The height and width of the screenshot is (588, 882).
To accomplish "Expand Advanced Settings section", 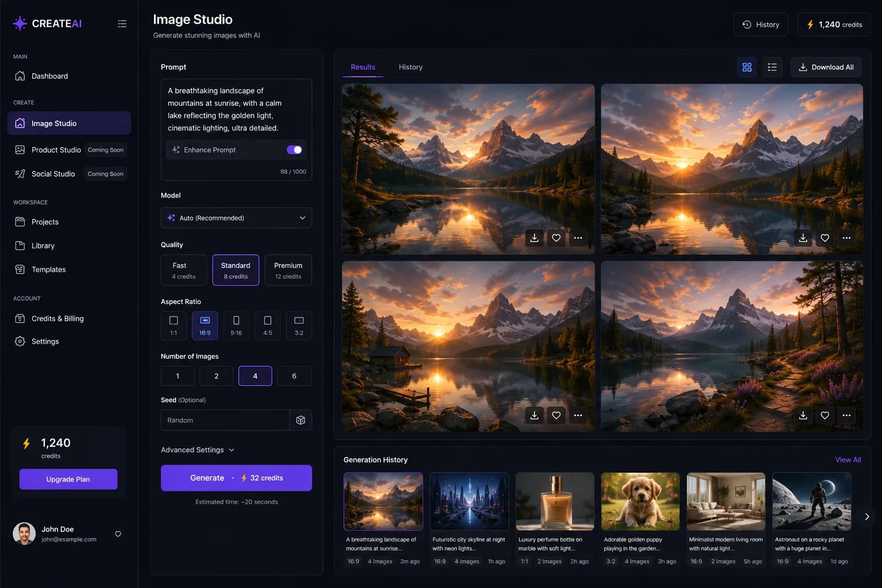I will tap(198, 450).
